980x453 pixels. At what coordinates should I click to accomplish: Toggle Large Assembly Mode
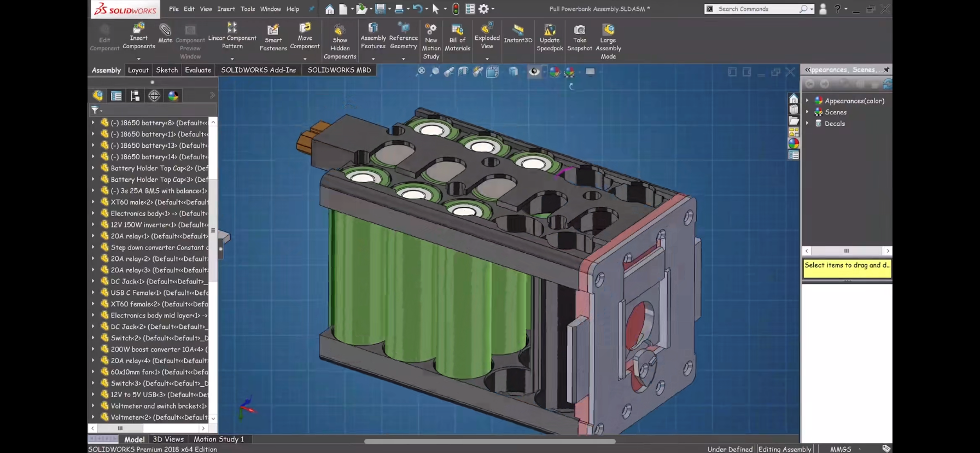click(608, 42)
